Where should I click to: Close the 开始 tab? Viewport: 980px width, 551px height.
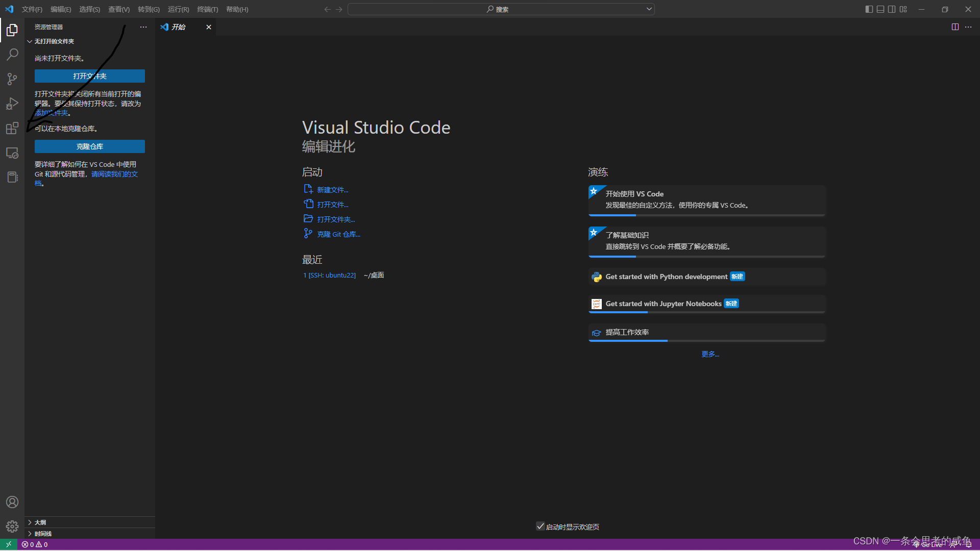coord(208,27)
